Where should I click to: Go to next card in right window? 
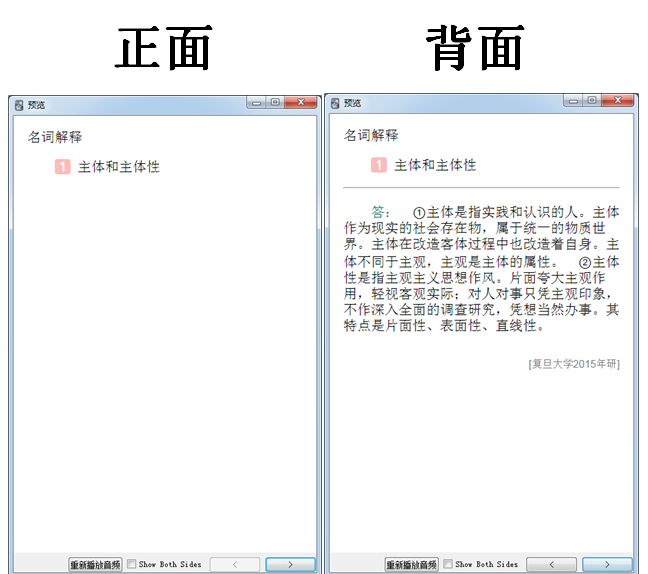607,564
